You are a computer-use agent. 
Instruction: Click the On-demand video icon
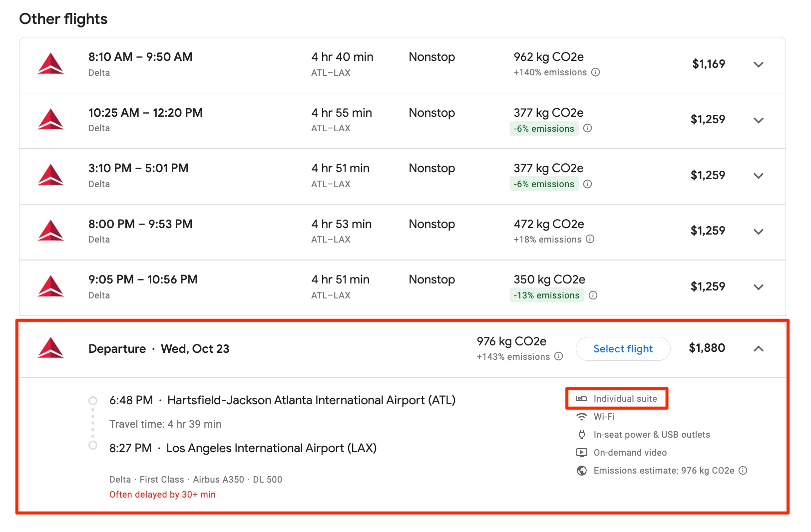coord(581,453)
